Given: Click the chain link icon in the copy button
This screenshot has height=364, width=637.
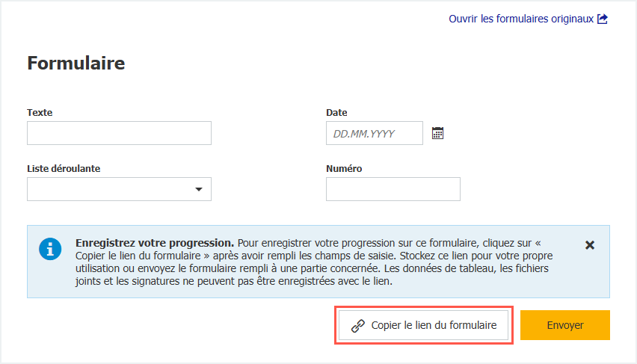Looking at the screenshot, I should (x=358, y=325).
